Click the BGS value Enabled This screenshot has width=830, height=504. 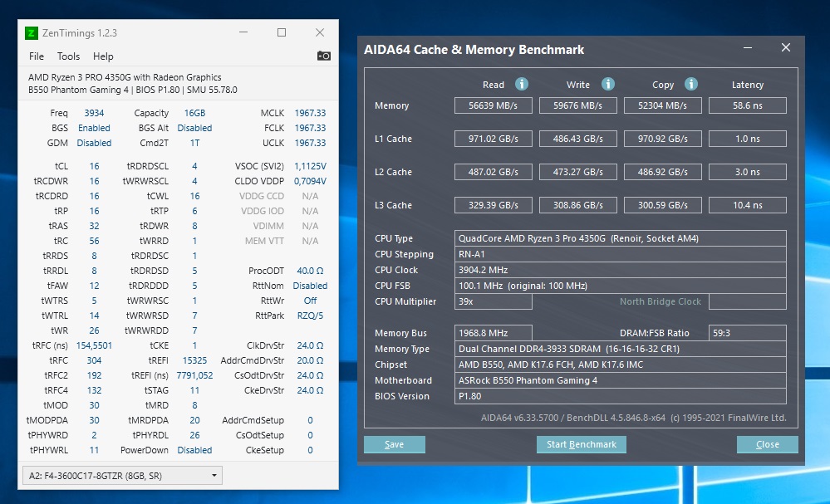[94, 128]
